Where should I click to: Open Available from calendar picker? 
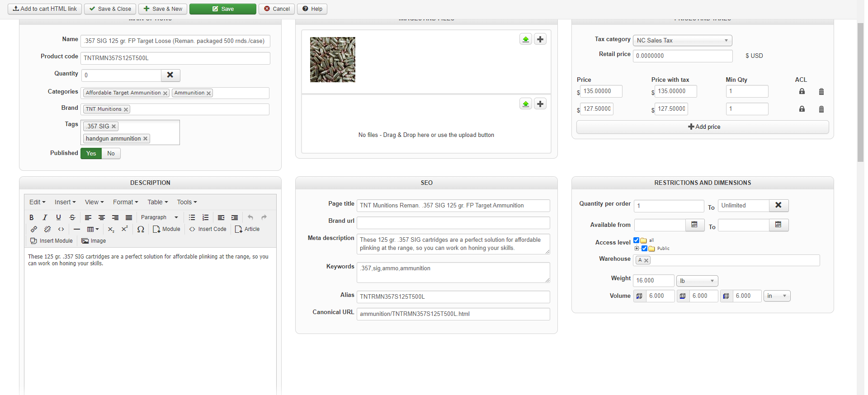point(695,225)
